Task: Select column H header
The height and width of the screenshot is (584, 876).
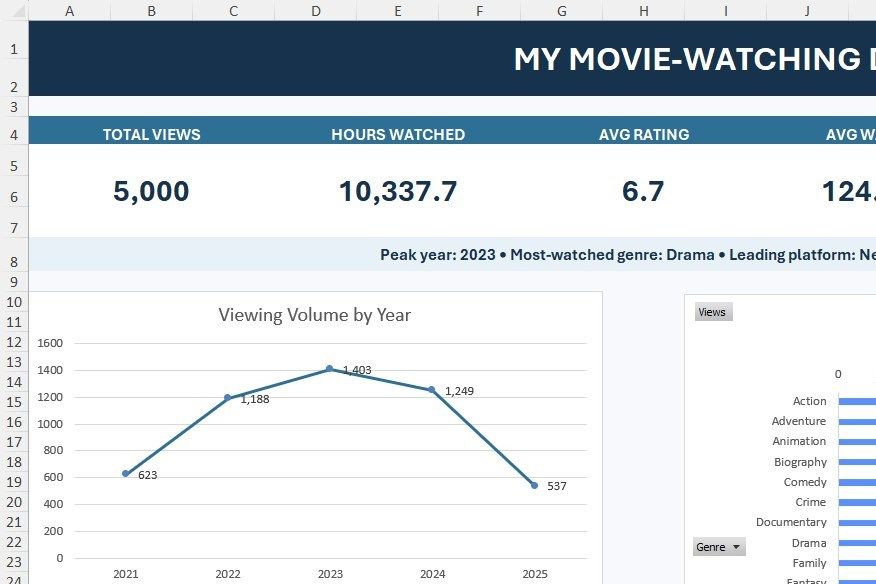Action: [x=644, y=11]
